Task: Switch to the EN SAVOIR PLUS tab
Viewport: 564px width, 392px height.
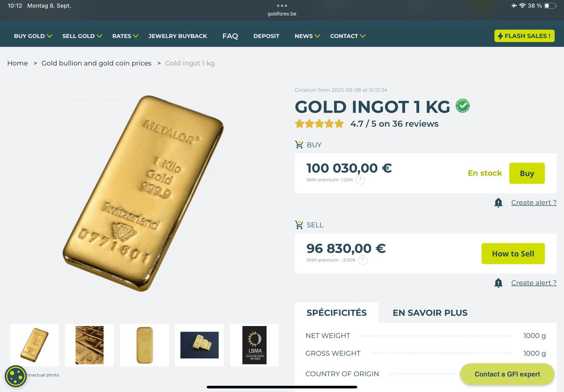Action: click(x=430, y=313)
